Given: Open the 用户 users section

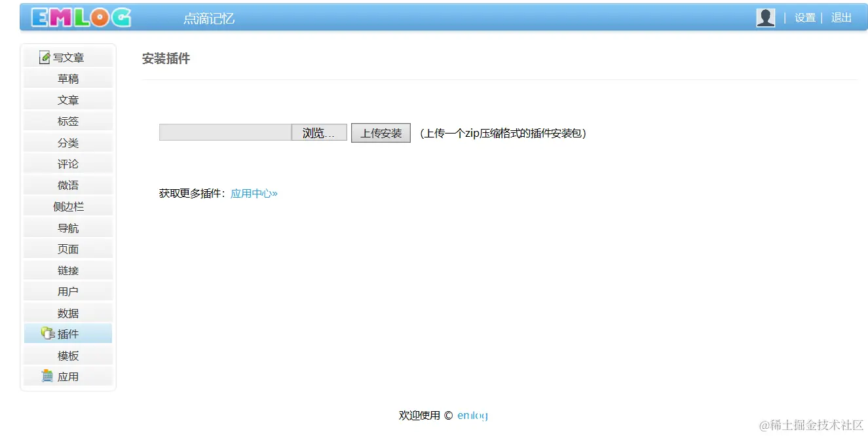Looking at the screenshot, I should tap(67, 291).
